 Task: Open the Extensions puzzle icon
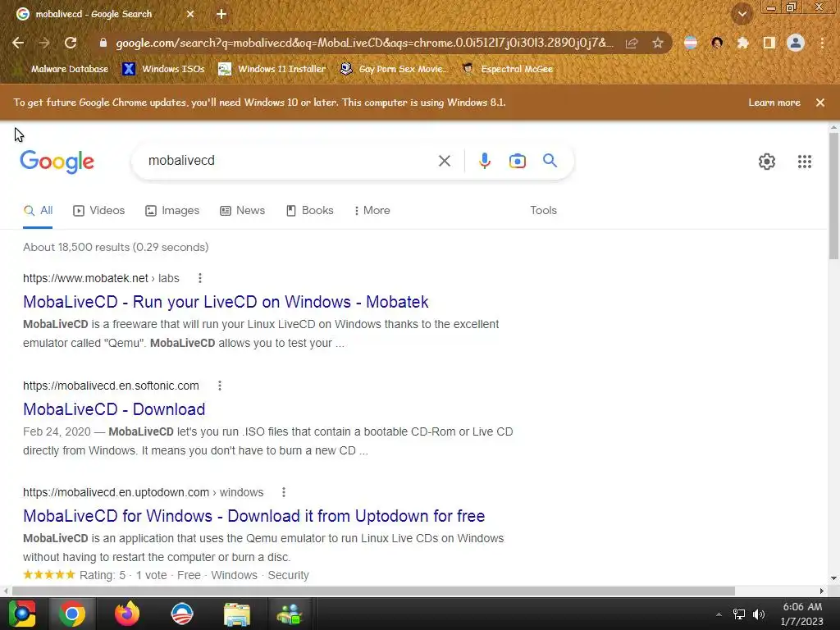[x=742, y=43]
